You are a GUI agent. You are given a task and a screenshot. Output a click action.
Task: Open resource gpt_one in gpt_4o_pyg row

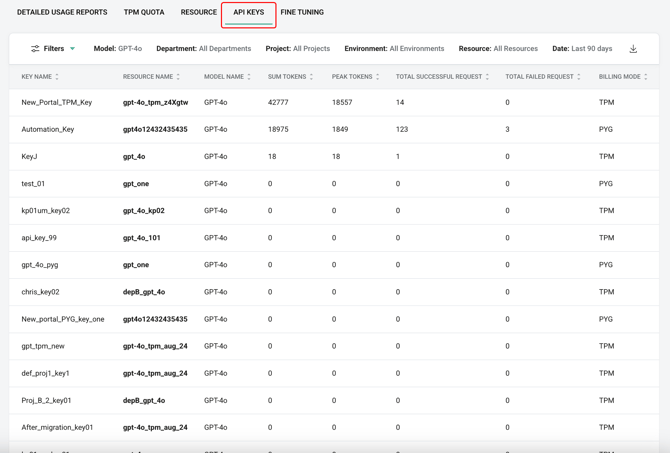[136, 265]
